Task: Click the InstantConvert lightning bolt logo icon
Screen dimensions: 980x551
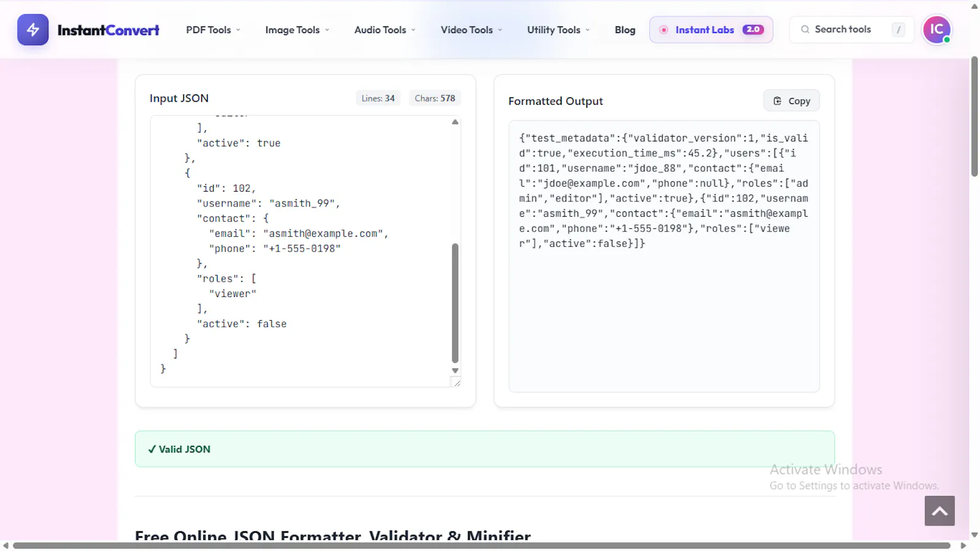Action: [x=33, y=29]
